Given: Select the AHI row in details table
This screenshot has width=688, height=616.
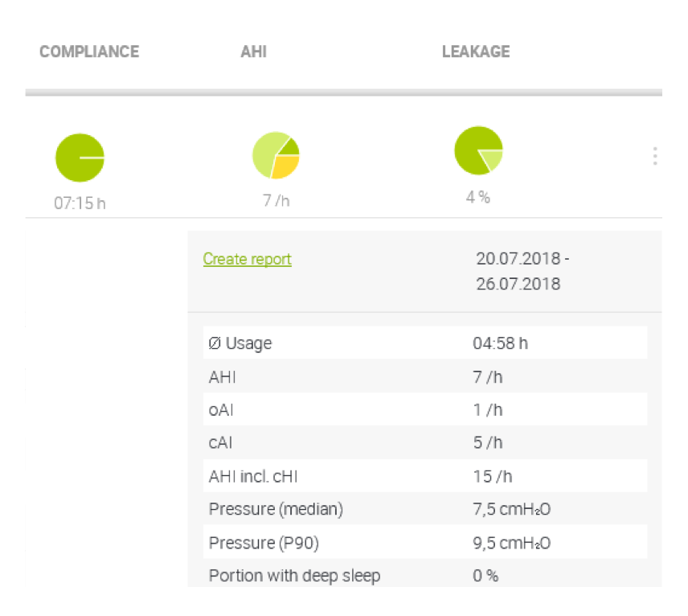Looking at the screenshot, I should (424, 376).
